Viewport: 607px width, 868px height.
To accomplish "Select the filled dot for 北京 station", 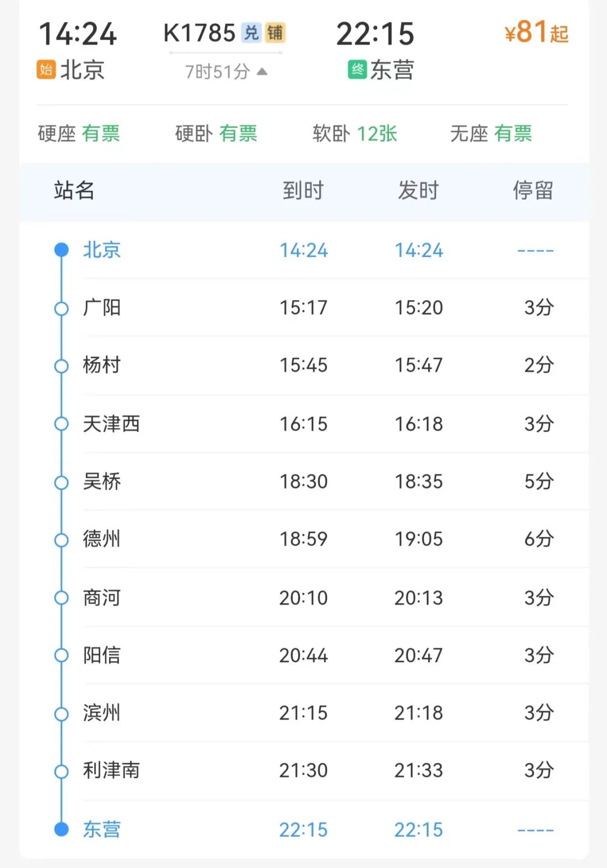I will (x=61, y=250).
